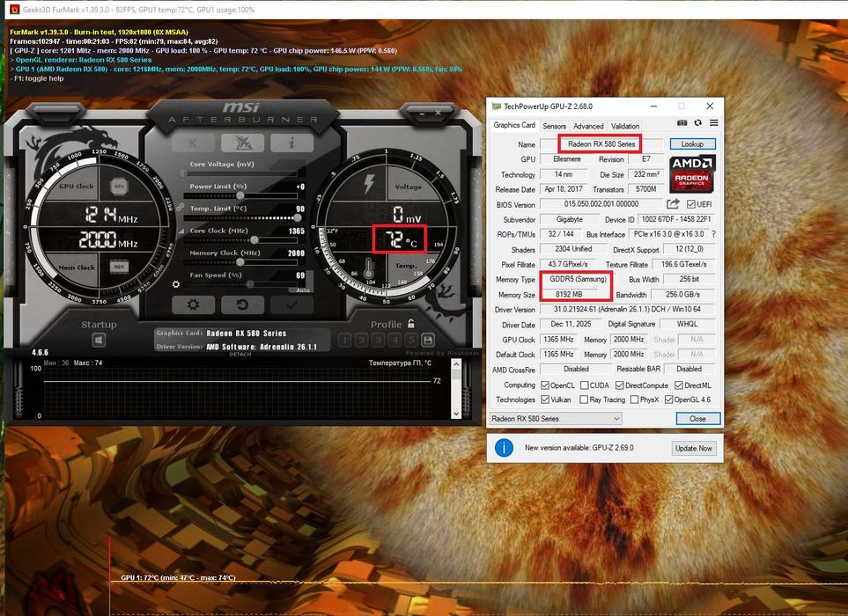Screen dimensions: 848x616
Task: Click the Device ID field 1002 67DF - 1458 22F1
Action: point(676,219)
